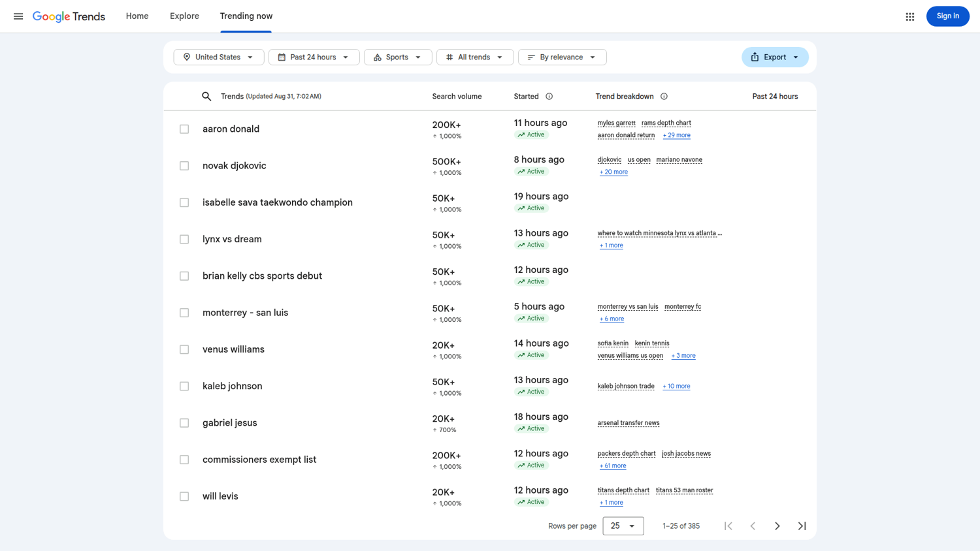Check the kaleb johnson row checkbox

pyautogui.click(x=184, y=386)
